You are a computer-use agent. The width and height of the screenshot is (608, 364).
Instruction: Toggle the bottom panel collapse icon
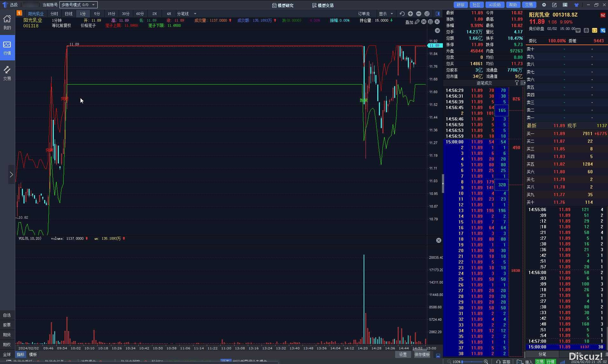(x=438, y=355)
